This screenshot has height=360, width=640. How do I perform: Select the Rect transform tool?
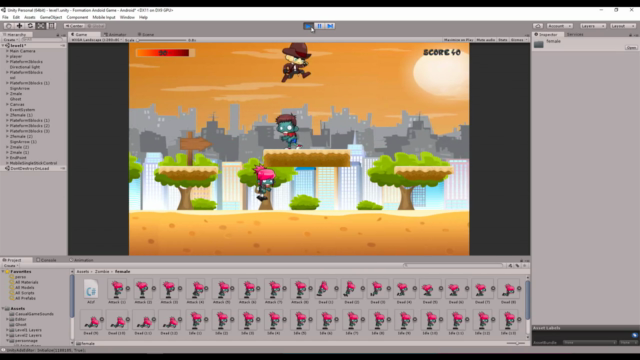[51, 26]
